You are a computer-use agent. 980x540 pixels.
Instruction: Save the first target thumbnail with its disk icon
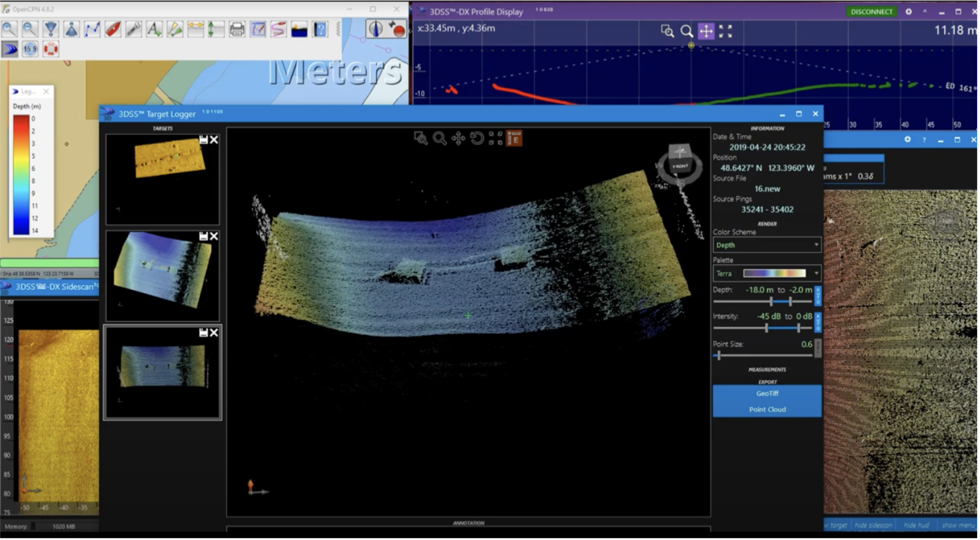click(x=203, y=140)
